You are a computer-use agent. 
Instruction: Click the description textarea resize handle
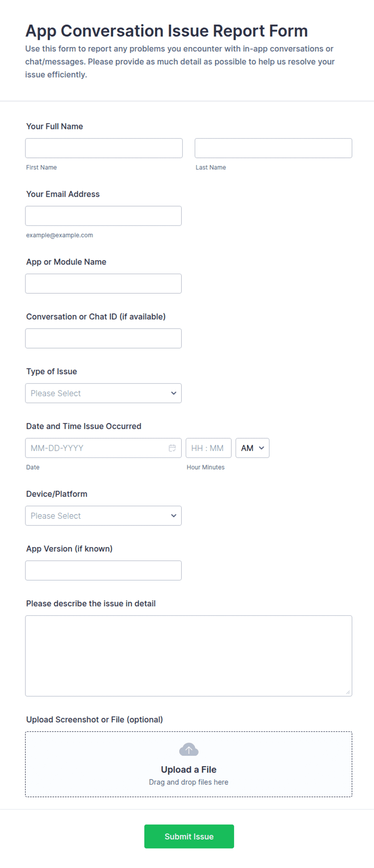click(x=348, y=692)
